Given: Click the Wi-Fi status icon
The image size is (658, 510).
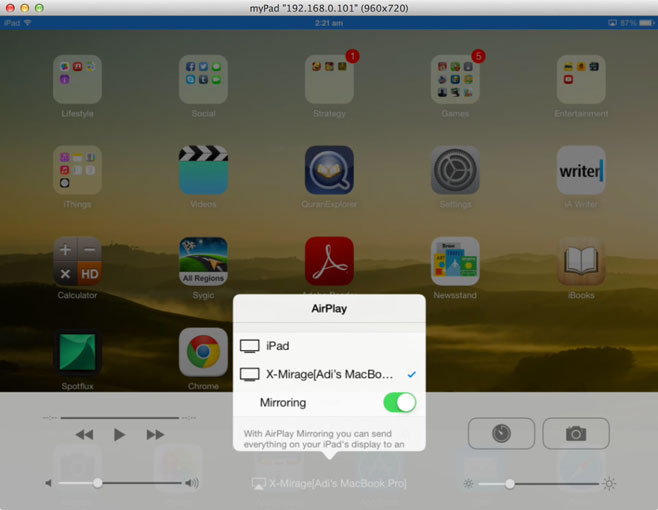Looking at the screenshot, I should click(x=28, y=23).
